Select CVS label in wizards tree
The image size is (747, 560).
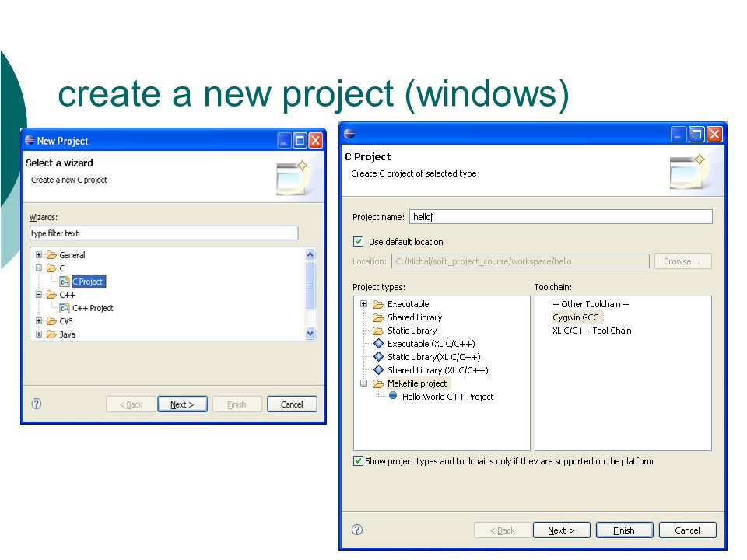(66, 321)
